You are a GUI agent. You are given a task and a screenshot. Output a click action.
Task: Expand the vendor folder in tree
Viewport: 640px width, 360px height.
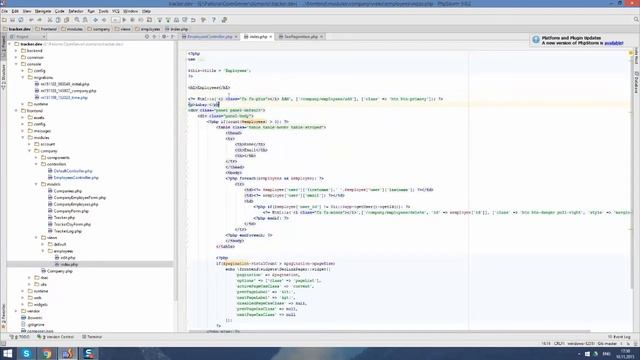(16, 311)
